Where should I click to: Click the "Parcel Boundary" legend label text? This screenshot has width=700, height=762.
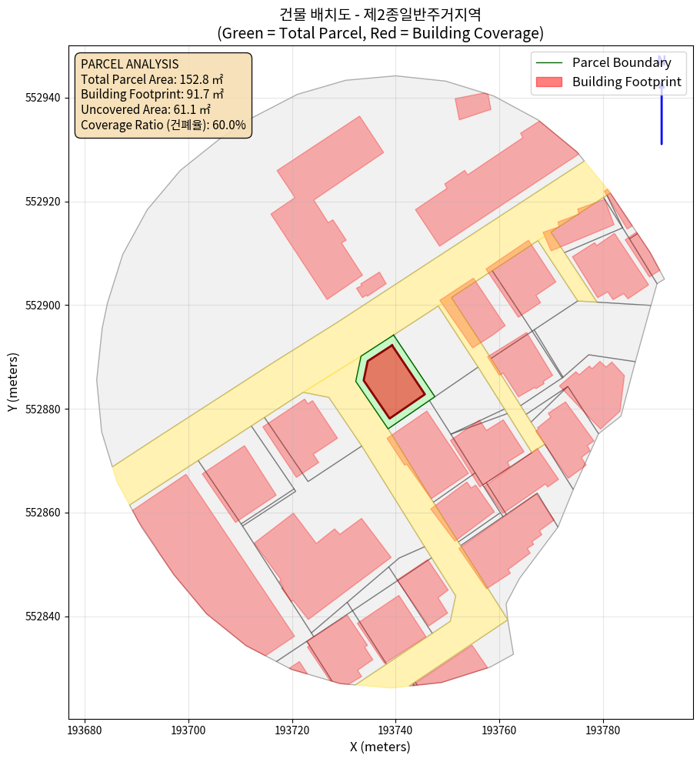click(622, 62)
